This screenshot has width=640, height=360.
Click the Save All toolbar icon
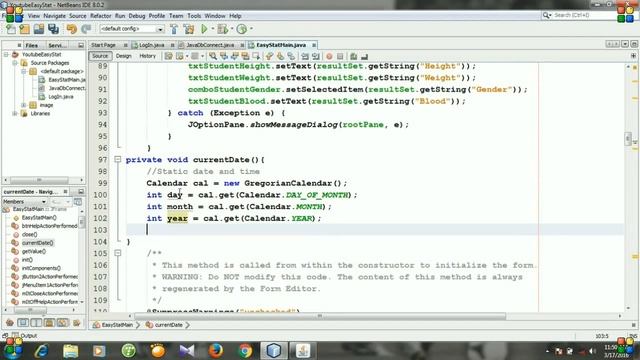click(53, 29)
